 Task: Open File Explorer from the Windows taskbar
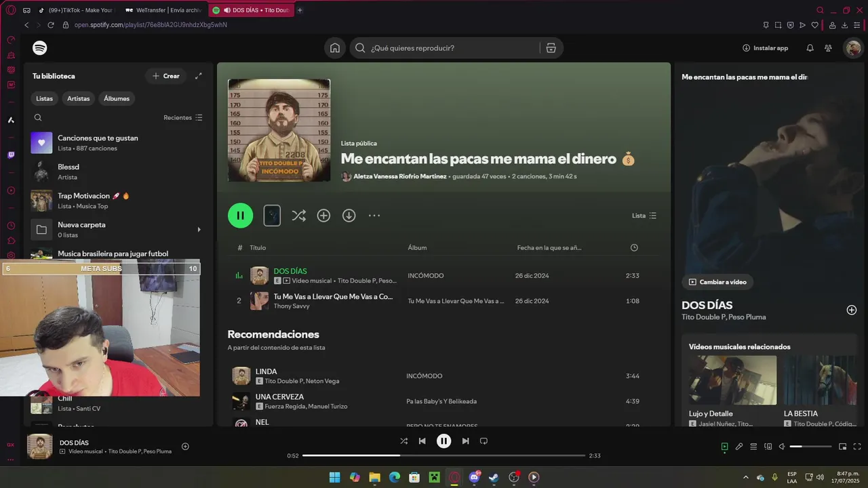point(374,477)
